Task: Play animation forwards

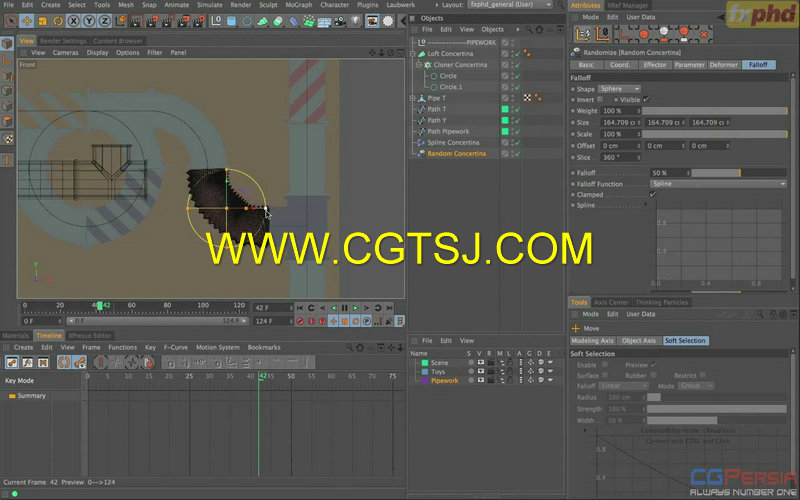Action: coord(356,308)
